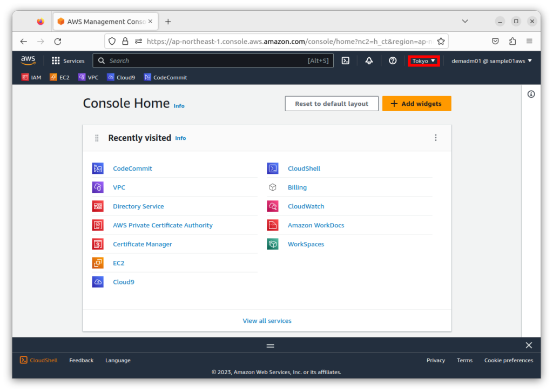The image size is (553, 392).
Task: Expand the demadm01 account dropdown
Action: (x=491, y=61)
